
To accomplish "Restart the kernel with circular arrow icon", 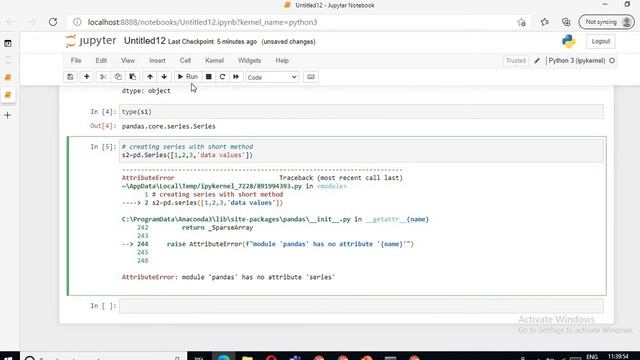I will pyautogui.click(x=222, y=77).
